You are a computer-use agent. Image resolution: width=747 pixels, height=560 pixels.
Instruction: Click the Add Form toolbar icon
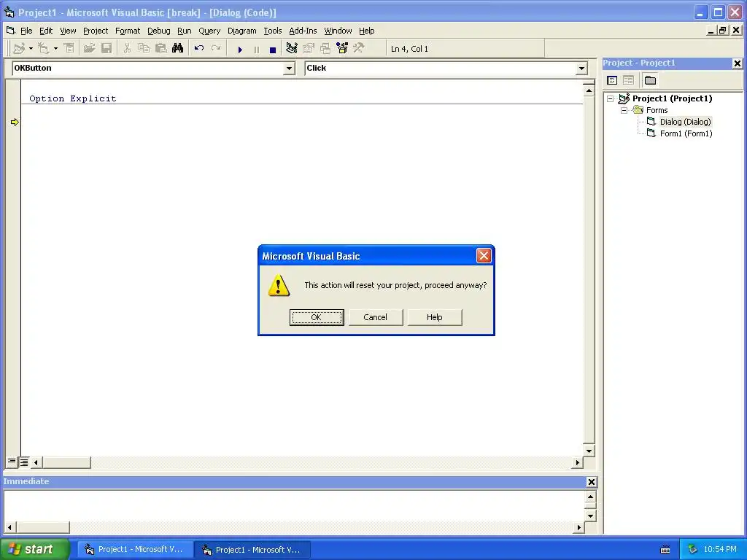44,49
